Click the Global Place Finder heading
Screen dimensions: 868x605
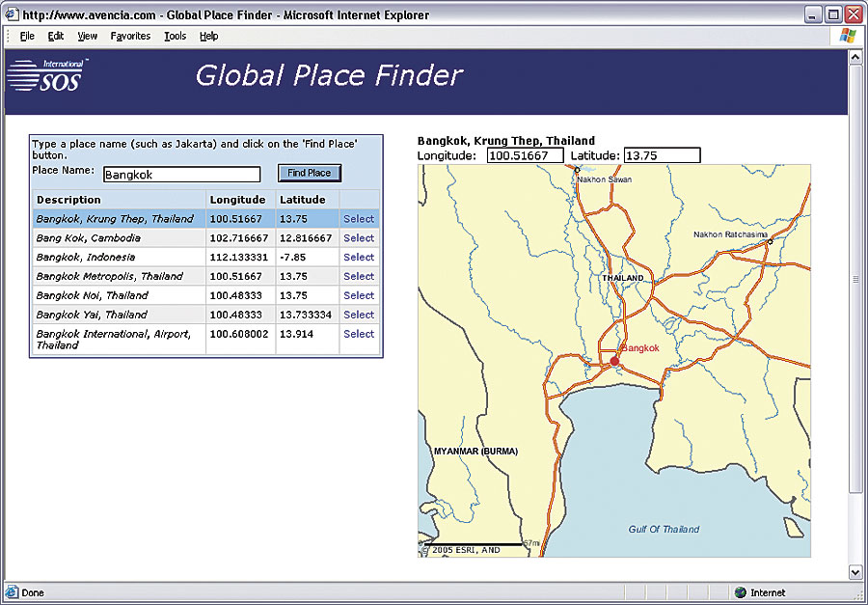point(330,75)
